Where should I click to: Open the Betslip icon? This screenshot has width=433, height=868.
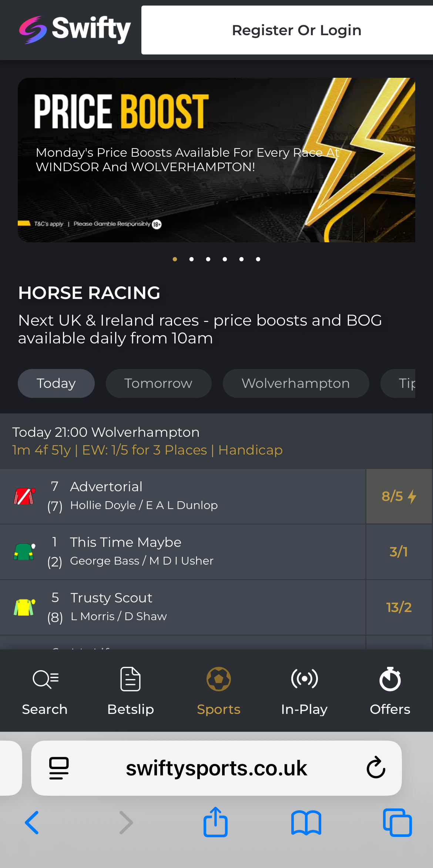[x=131, y=679]
